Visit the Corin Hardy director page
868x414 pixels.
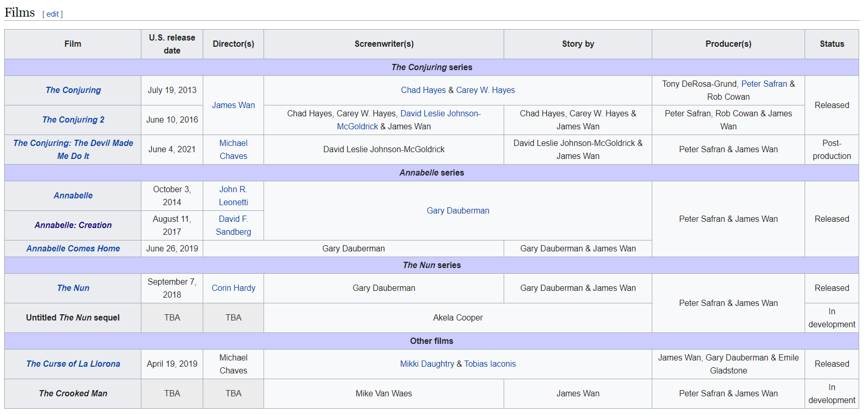(x=233, y=288)
